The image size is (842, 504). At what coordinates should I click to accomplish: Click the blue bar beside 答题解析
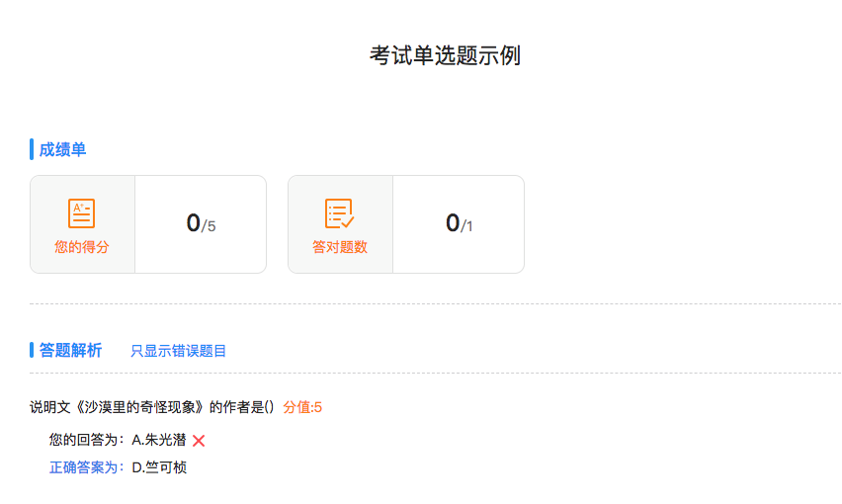point(32,350)
